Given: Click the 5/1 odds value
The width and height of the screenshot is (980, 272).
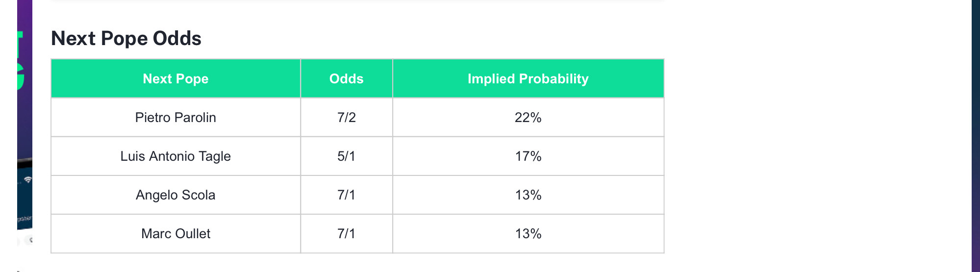Looking at the screenshot, I should click(x=346, y=156).
